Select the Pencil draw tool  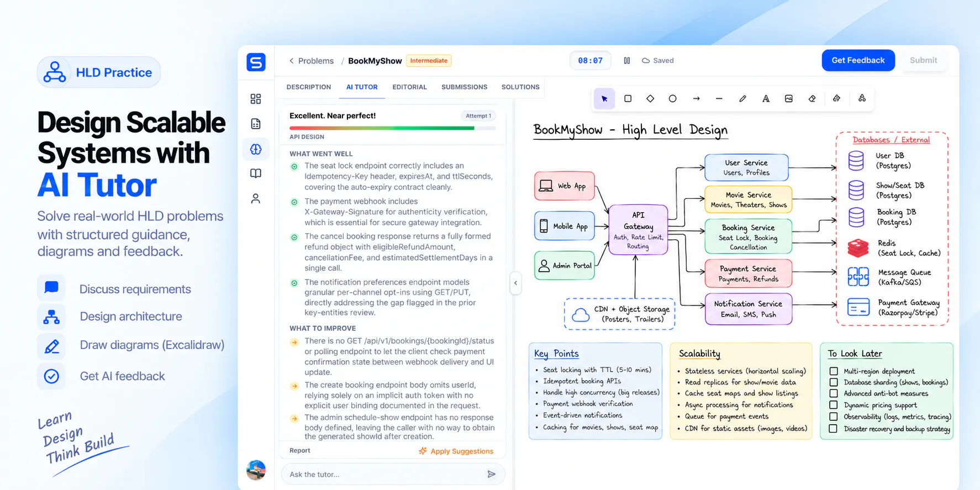click(742, 99)
